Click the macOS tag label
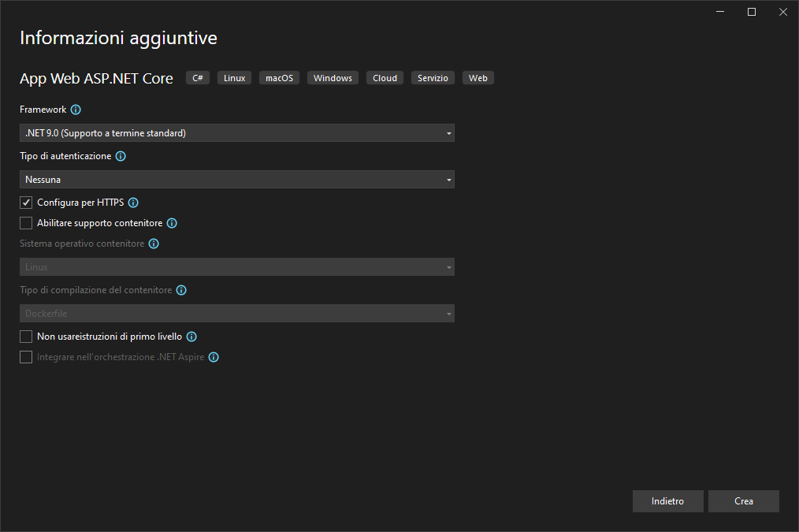 pyautogui.click(x=279, y=78)
